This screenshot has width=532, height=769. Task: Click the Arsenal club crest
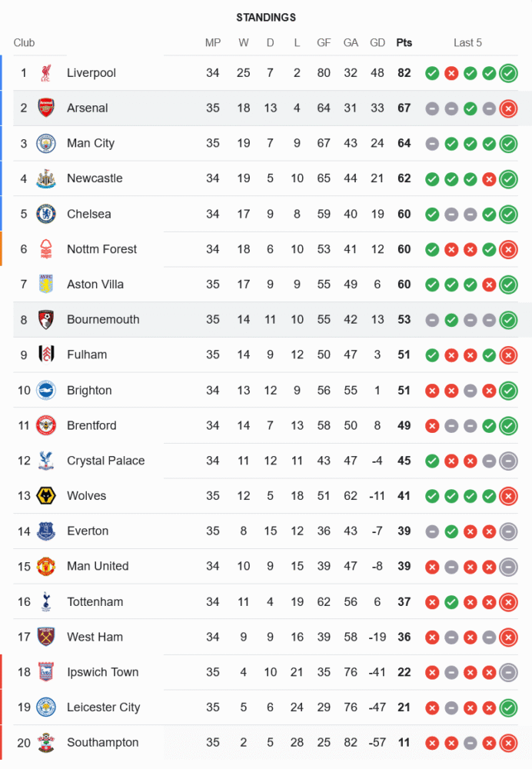point(46,108)
